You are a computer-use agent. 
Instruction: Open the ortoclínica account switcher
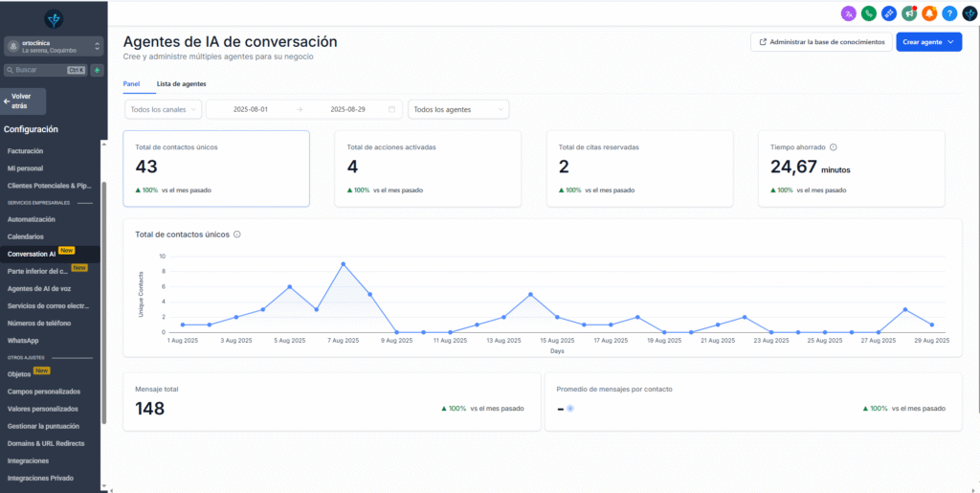point(53,46)
